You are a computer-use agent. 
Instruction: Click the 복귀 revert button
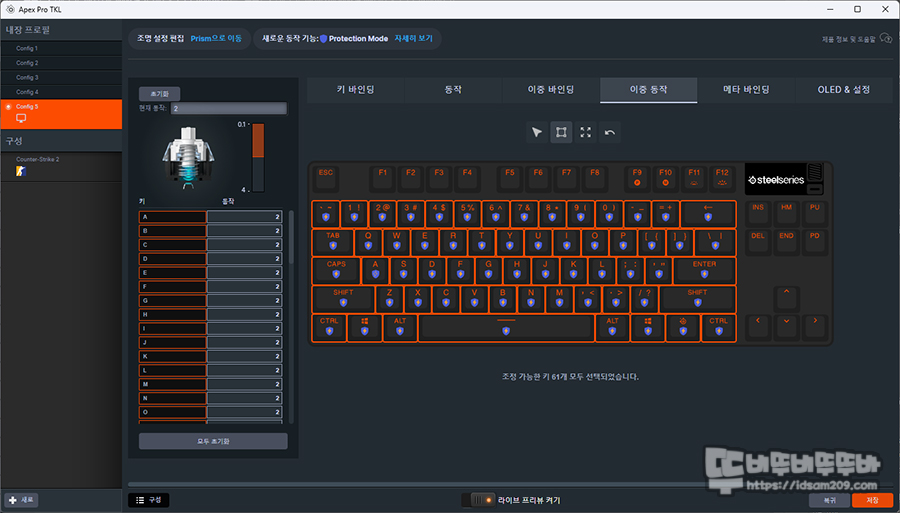(829, 500)
